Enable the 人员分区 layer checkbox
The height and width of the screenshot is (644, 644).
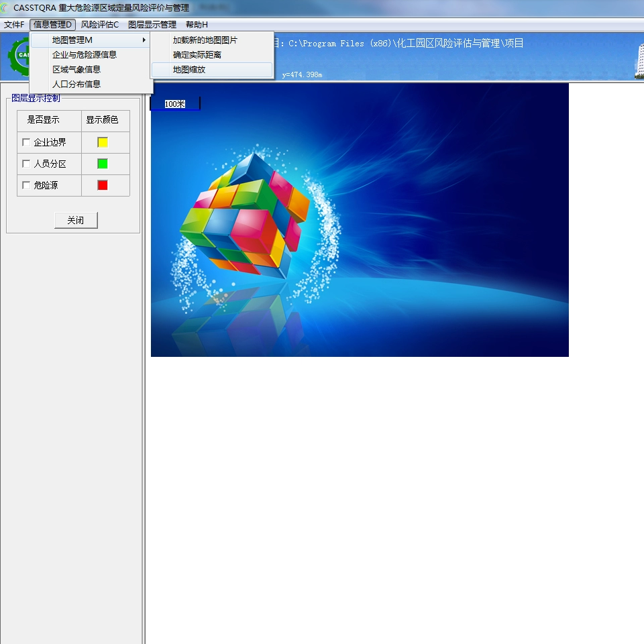click(x=26, y=164)
